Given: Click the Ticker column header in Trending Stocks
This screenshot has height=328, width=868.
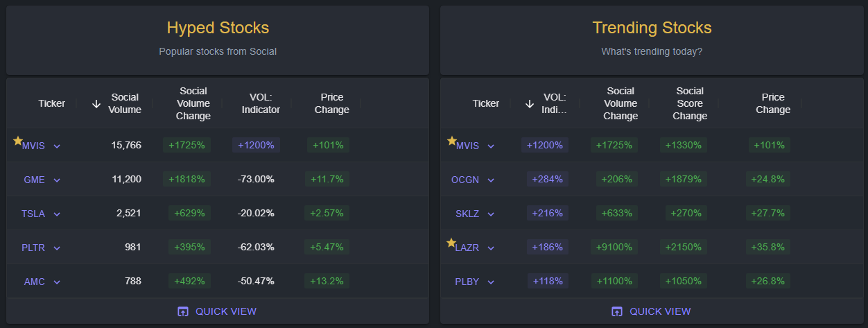Looking at the screenshot, I should pos(486,103).
